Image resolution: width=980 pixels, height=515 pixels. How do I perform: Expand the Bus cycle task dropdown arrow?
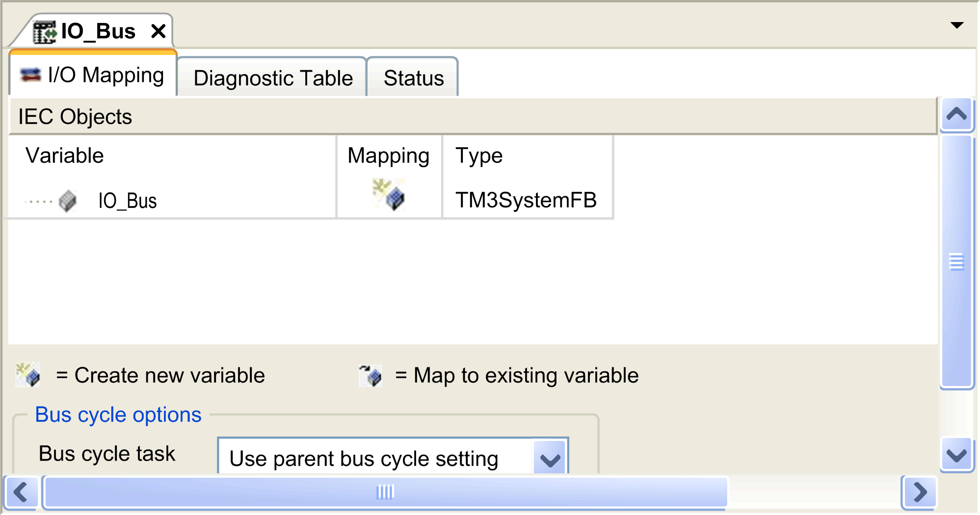click(550, 459)
